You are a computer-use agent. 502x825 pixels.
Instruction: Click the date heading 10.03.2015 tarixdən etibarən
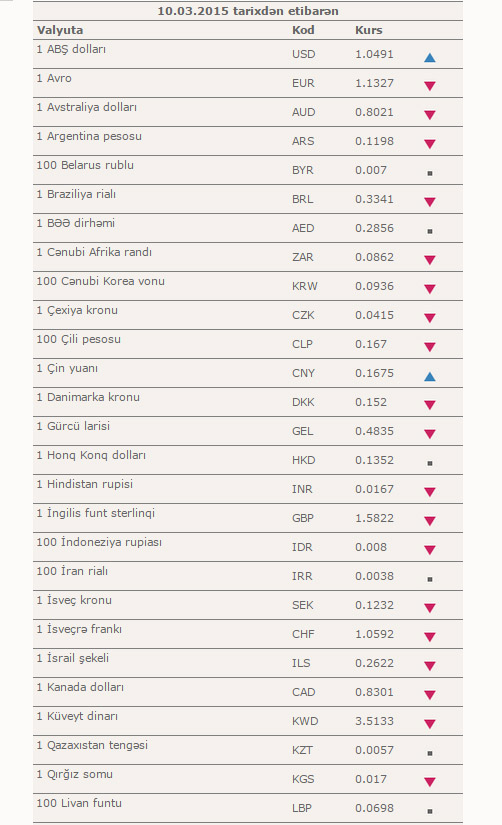click(248, 11)
